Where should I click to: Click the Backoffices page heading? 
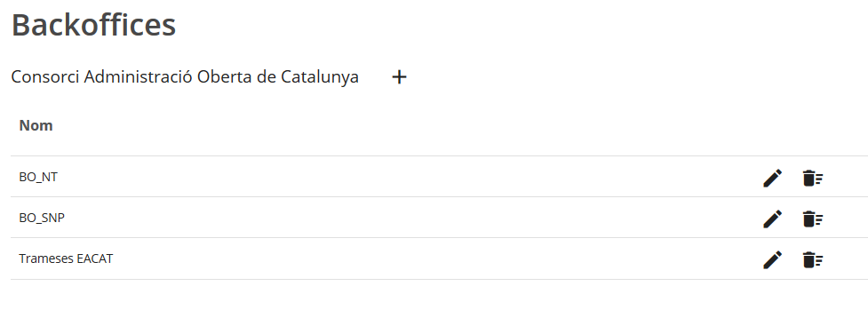coord(93,25)
